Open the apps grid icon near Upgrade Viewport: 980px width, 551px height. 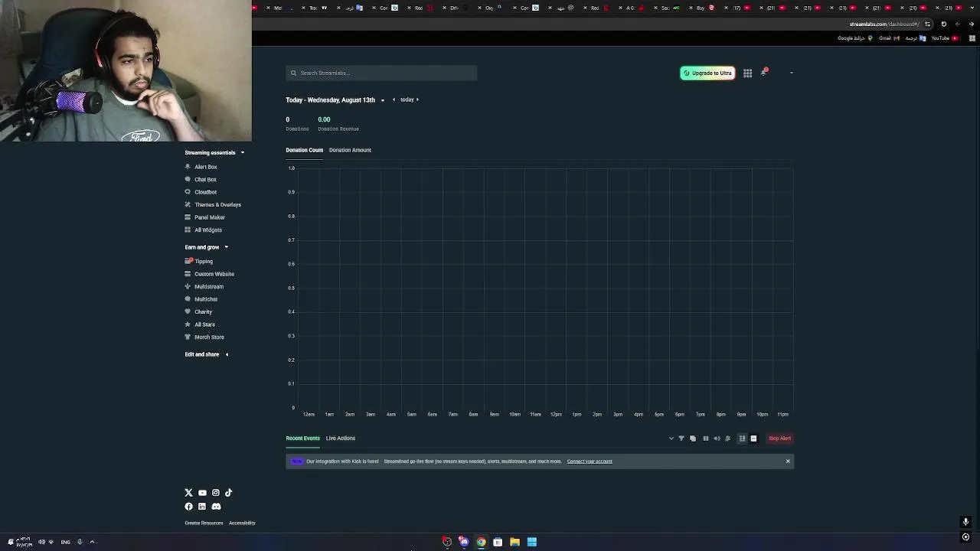[x=747, y=73]
